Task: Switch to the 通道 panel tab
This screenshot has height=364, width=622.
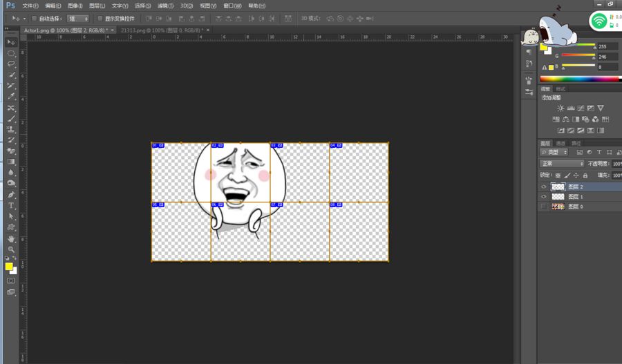Action: coord(560,143)
